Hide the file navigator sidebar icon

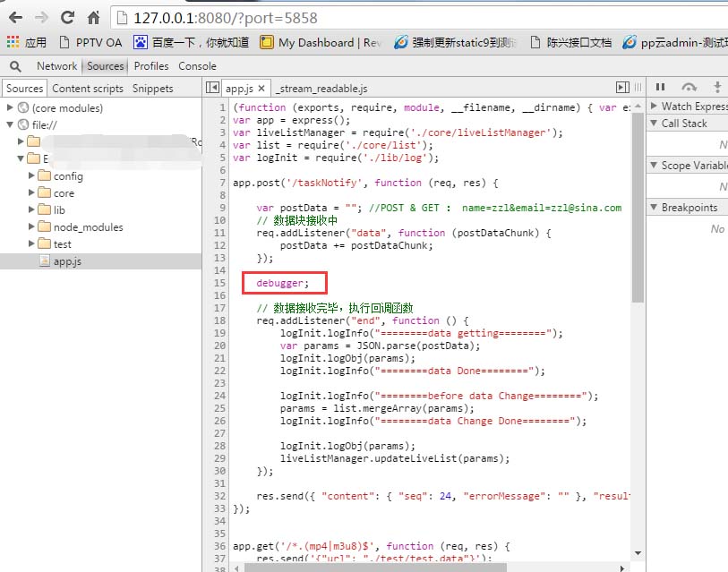point(212,88)
